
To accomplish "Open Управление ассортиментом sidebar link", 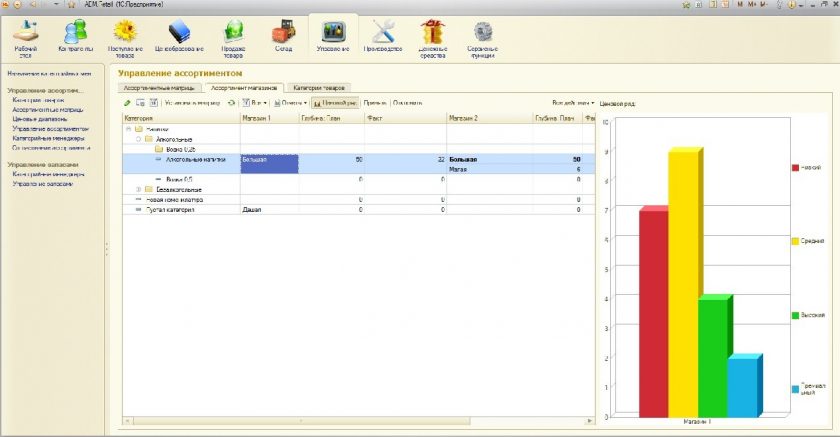I will click(x=50, y=129).
